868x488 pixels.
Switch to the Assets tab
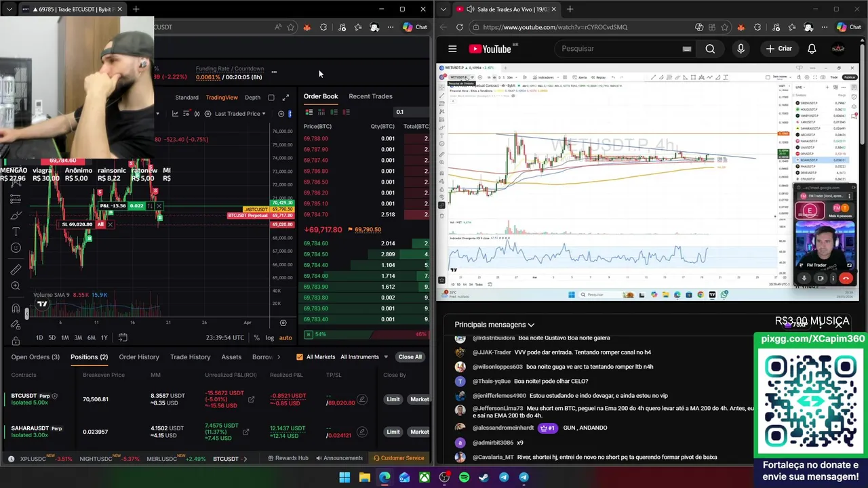pyautogui.click(x=231, y=357)
